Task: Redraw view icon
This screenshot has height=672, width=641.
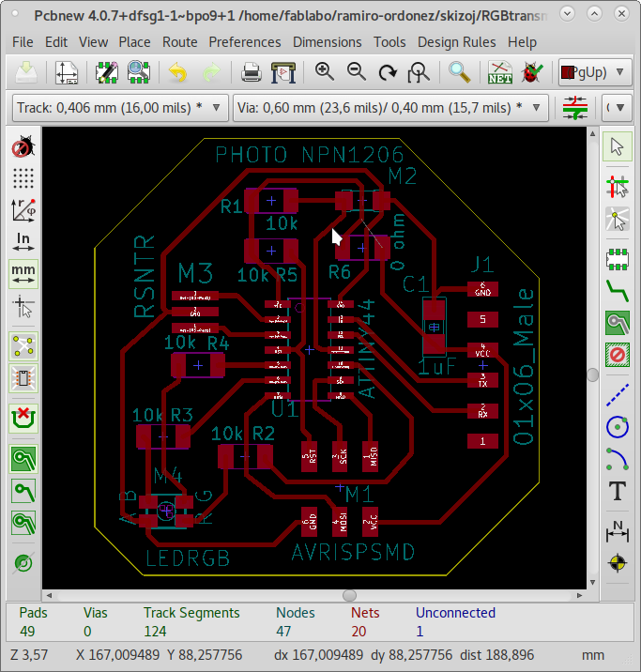Action: click(388, 72)
